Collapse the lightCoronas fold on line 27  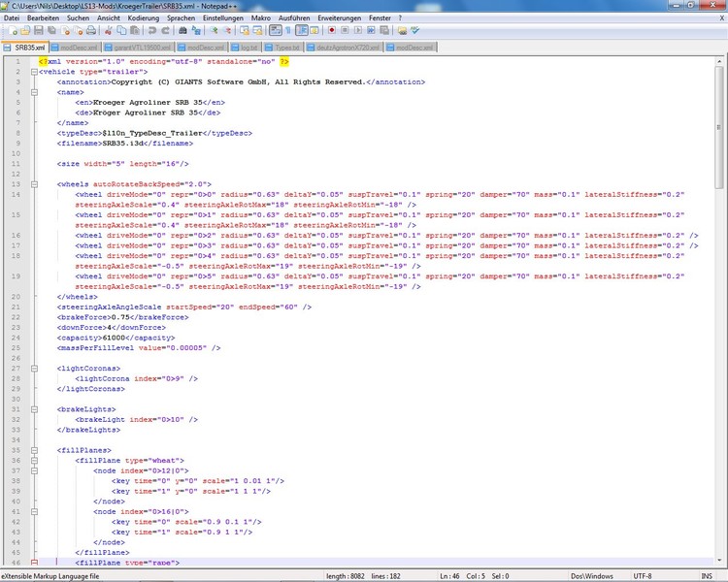pos(34,369)
